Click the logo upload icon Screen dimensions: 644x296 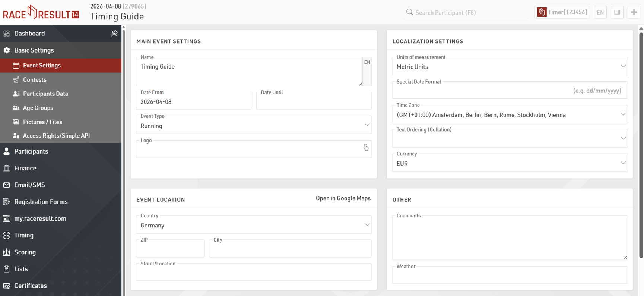(x=366, y=148)
